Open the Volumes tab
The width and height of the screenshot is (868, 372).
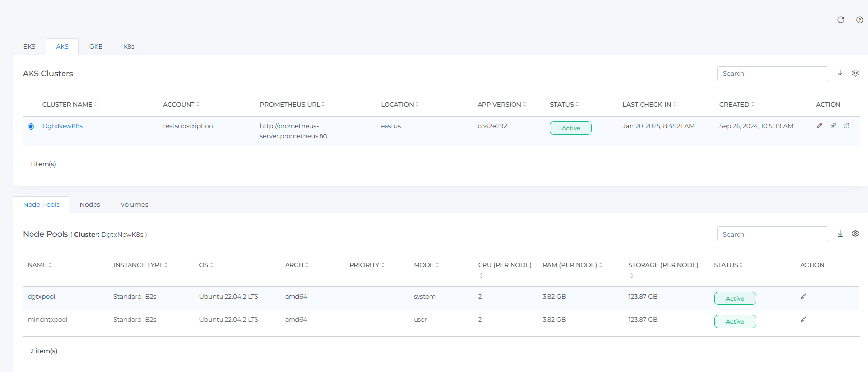[x=134, y=204]
